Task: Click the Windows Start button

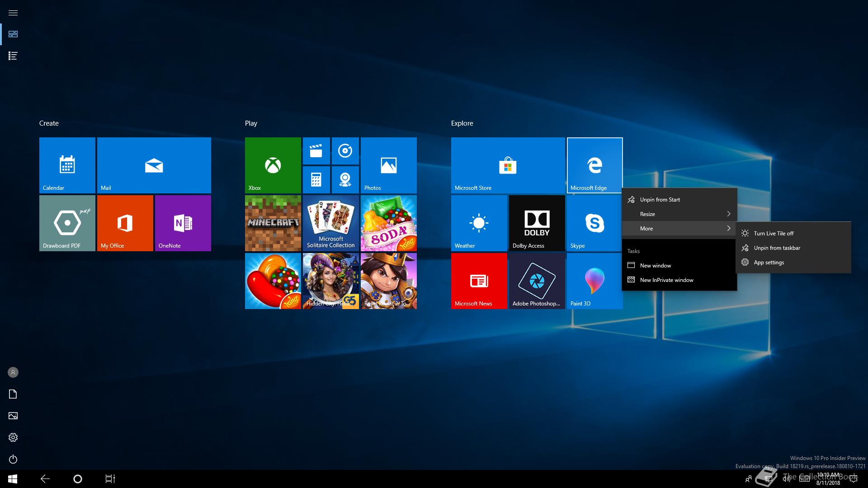Action: [x=13, y=479]
